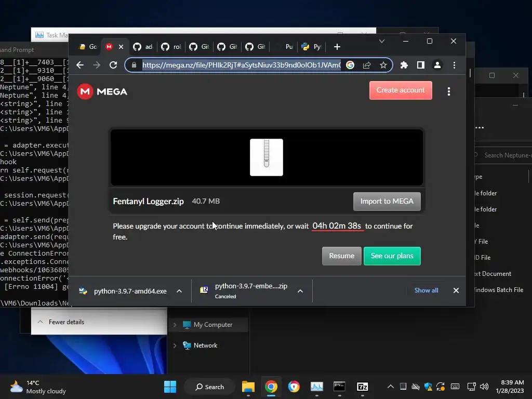Open a new Chrome tab

tap(337, 47)
